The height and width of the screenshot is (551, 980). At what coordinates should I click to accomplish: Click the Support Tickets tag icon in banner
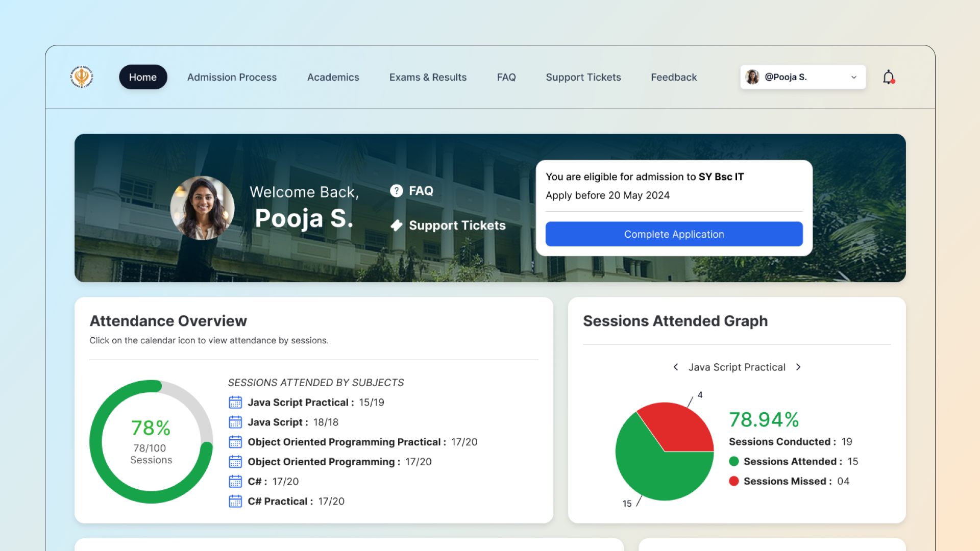click(x=397, y=226)
